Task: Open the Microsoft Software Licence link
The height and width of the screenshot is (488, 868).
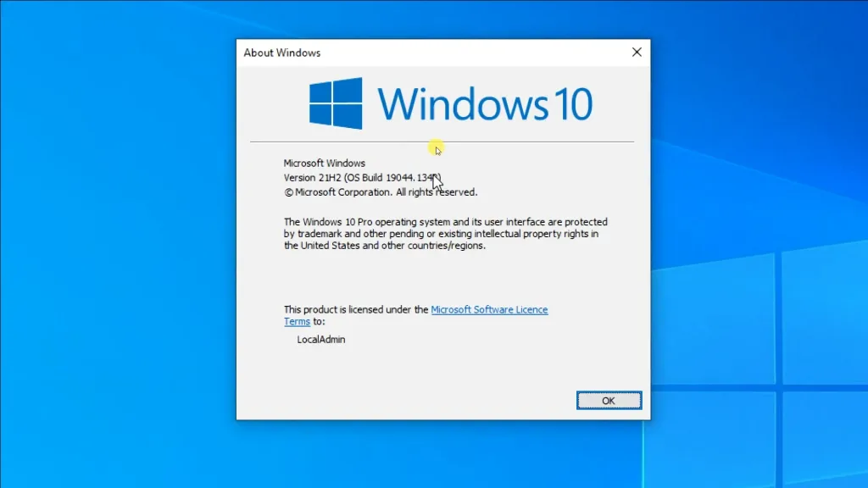Action: point(489,310)
